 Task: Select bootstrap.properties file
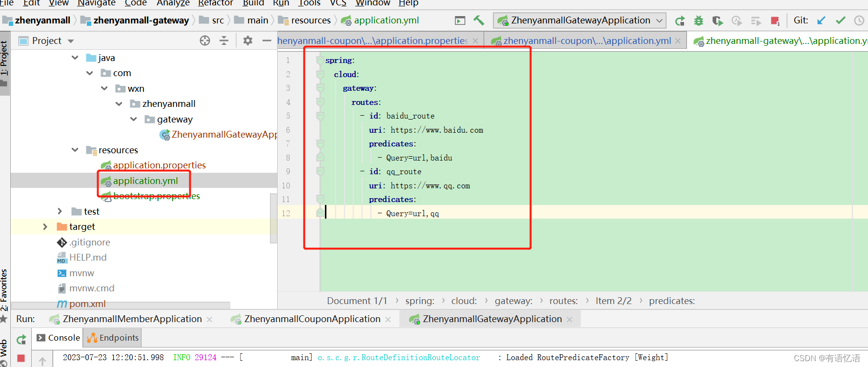pos(156,196)
